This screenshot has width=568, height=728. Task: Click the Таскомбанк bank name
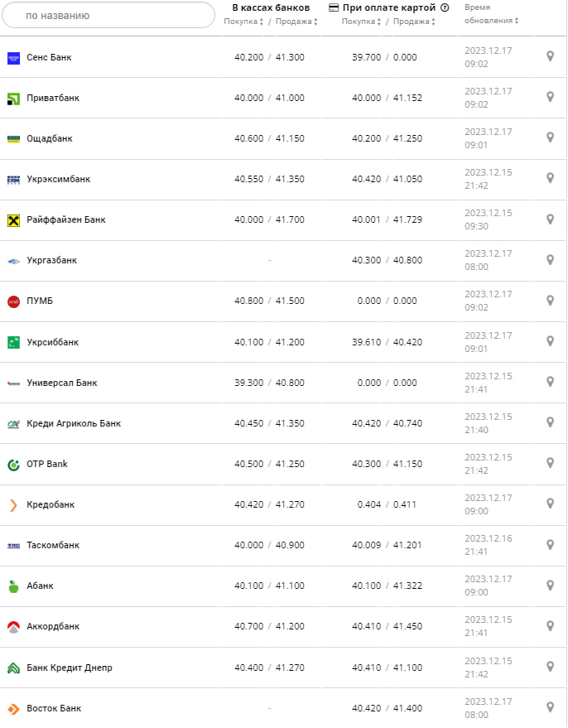coord(53,545)
